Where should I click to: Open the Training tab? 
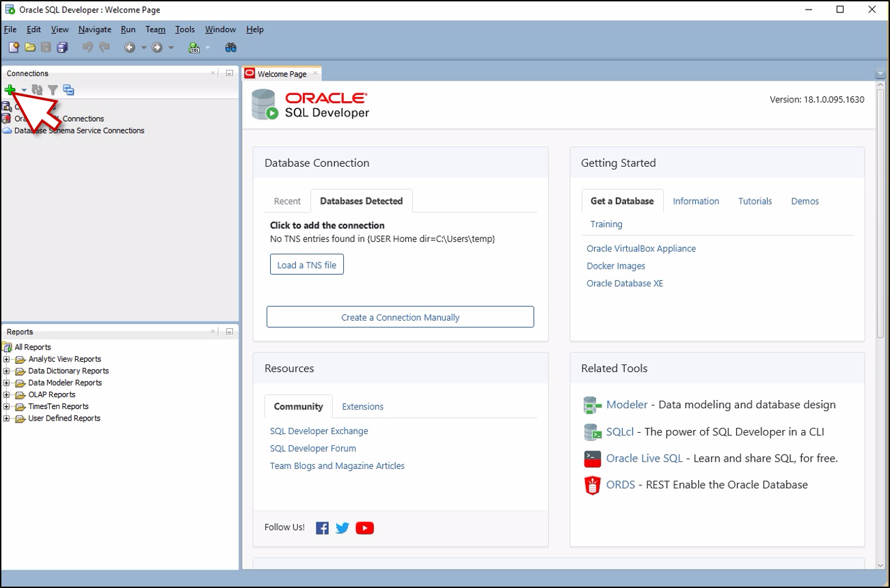(606, 224)
